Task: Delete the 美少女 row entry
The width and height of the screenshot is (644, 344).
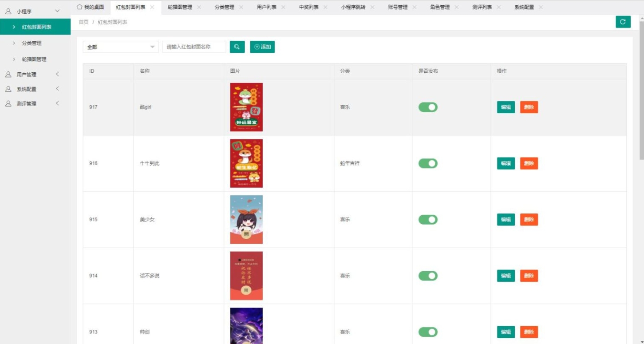Action: click(x=529, y=219)
